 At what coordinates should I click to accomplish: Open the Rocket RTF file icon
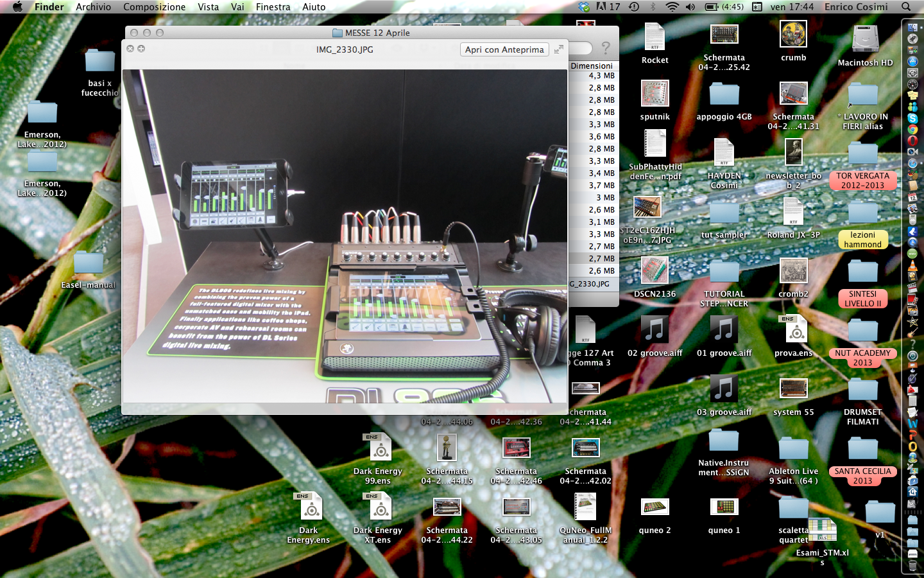pyautogui.click(x=654, y=37)
